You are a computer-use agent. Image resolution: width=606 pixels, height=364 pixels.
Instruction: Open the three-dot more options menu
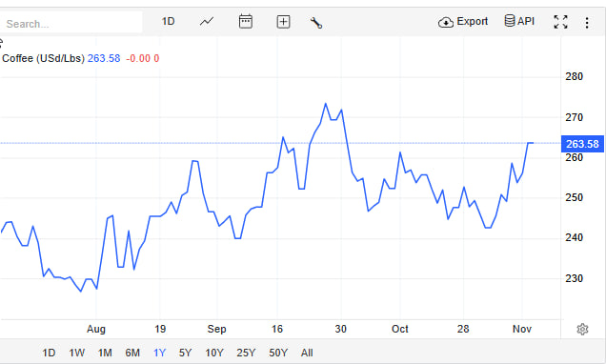tap(587, 23)
